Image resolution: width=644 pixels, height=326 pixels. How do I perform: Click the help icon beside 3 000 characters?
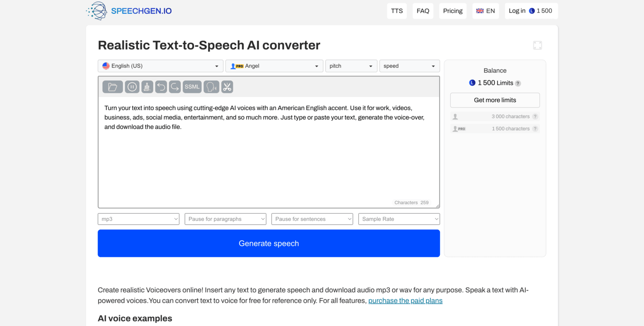coord(535,116)
